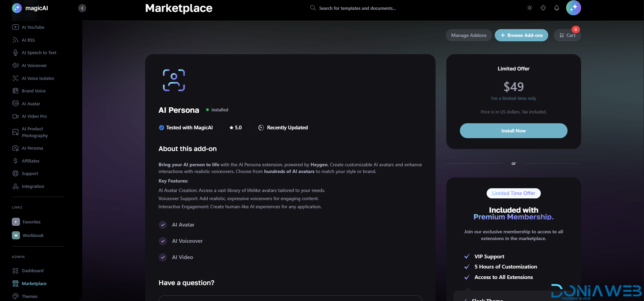The width and height of the screenshot is (644, 301).
Task: Open the Favorites link in sidebar
Action: (31, 222)
